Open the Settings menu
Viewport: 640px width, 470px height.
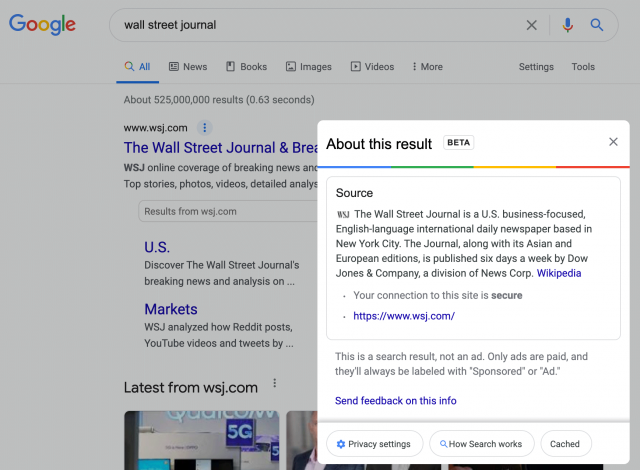pyautogui.click(x=536, y=67)
